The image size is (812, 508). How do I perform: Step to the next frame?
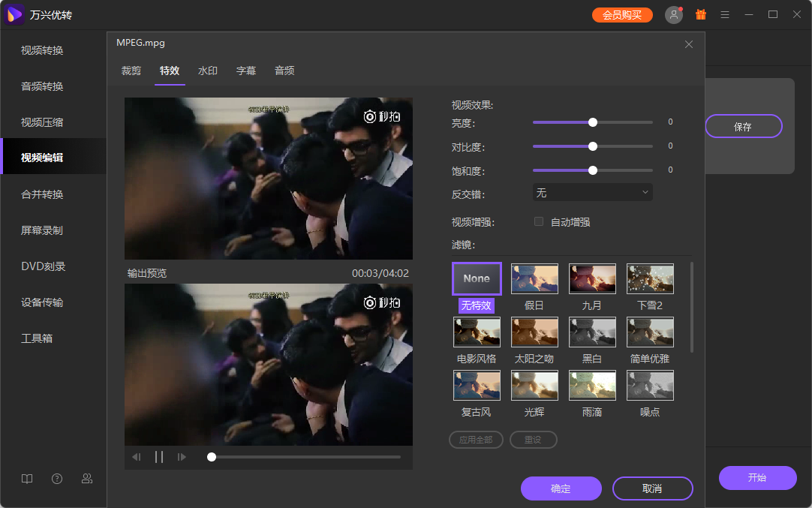[x=182, y=457]
